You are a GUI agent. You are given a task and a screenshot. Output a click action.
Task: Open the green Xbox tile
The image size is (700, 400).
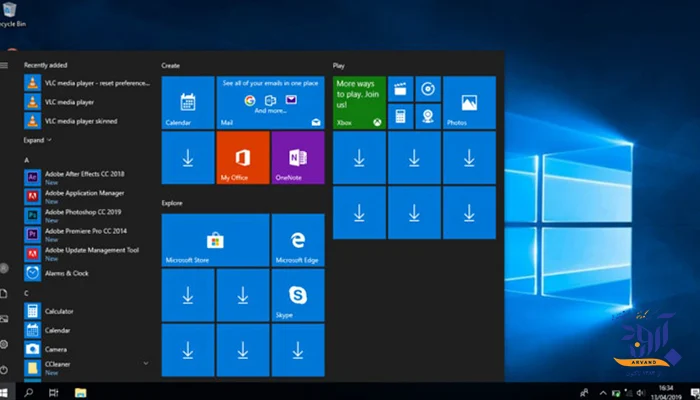(359, 102)
